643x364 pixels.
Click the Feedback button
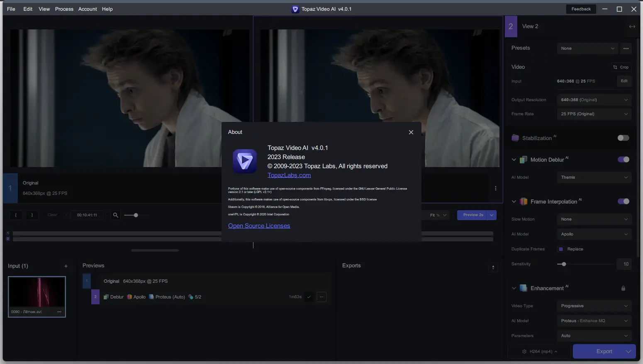[581, 9]
